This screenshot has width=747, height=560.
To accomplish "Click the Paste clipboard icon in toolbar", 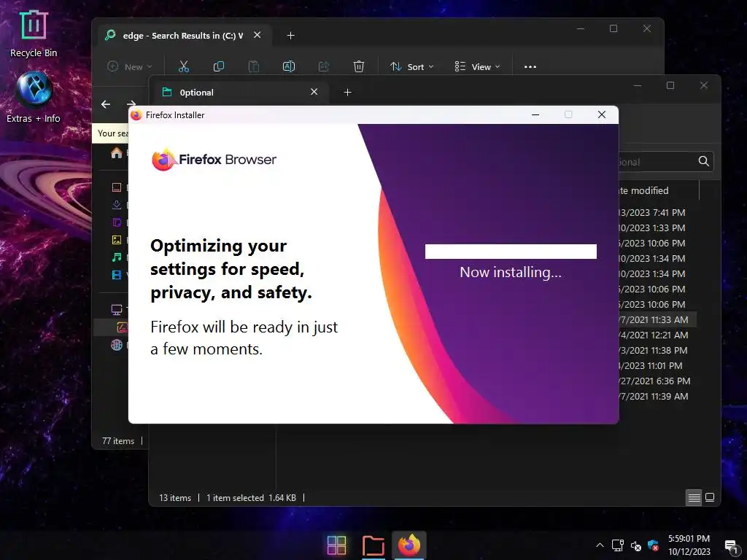I will (254, 66).
